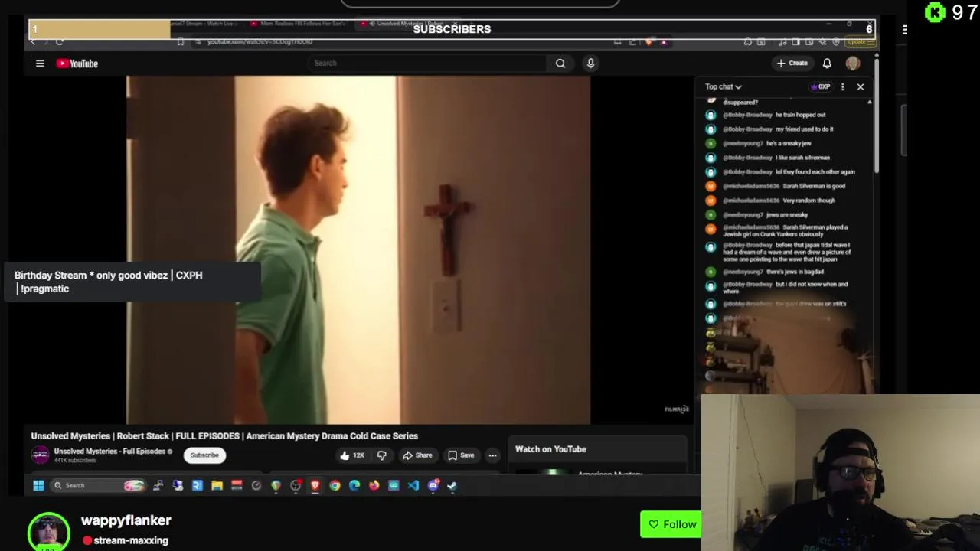Screen dimensions: 980x551
Task: Dislike the Unsolved Mysteries video
Action: tap(381, 455)
